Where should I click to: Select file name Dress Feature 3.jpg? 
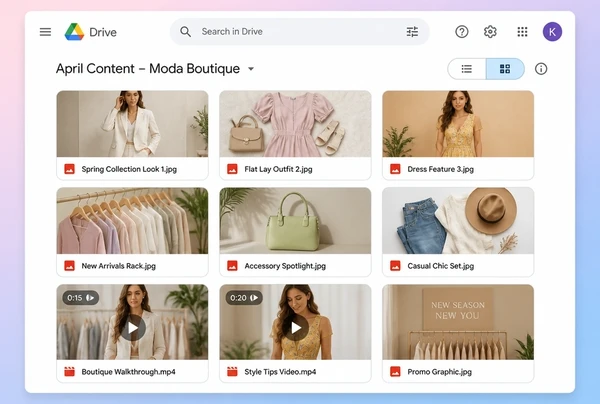(x=441, y=169)
